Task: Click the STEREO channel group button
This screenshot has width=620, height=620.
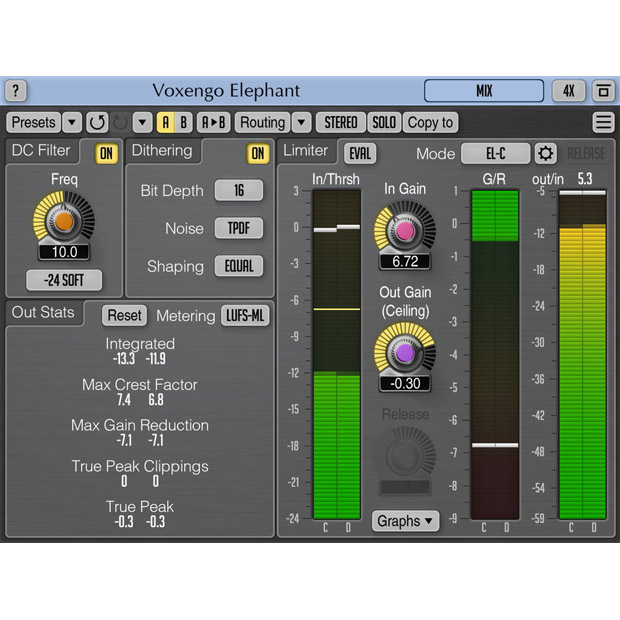Action: (x=341, y=122)
